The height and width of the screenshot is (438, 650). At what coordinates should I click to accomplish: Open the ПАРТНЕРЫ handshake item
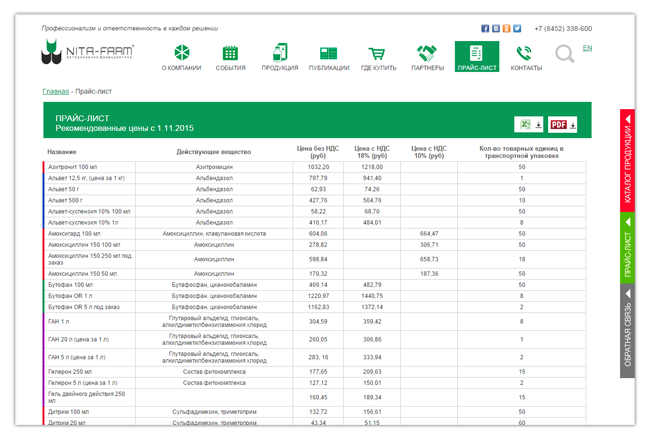tap(427, 57)
